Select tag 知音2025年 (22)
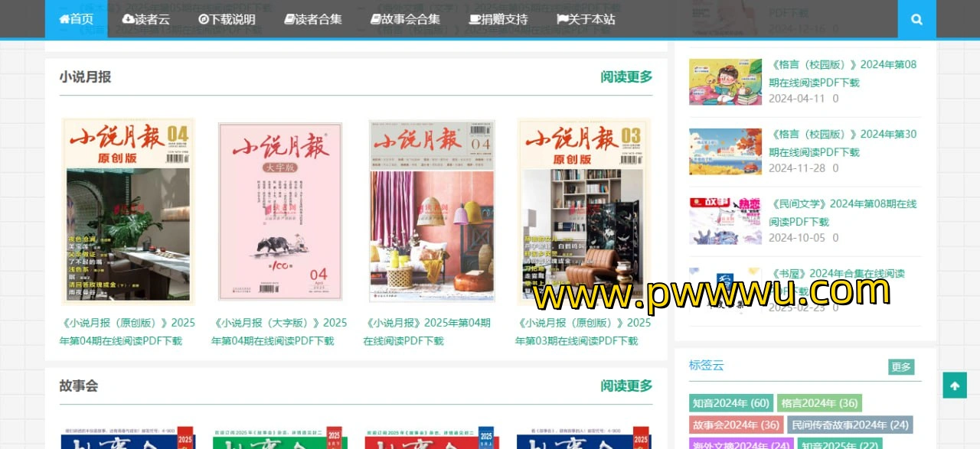The width and height of the screenshot is (980, 449). click(840, 444)
